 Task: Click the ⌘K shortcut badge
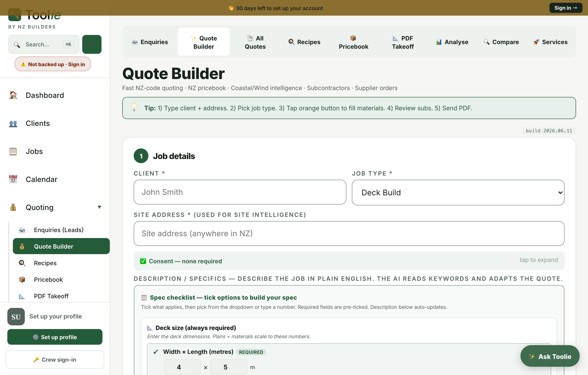point(68,44)
